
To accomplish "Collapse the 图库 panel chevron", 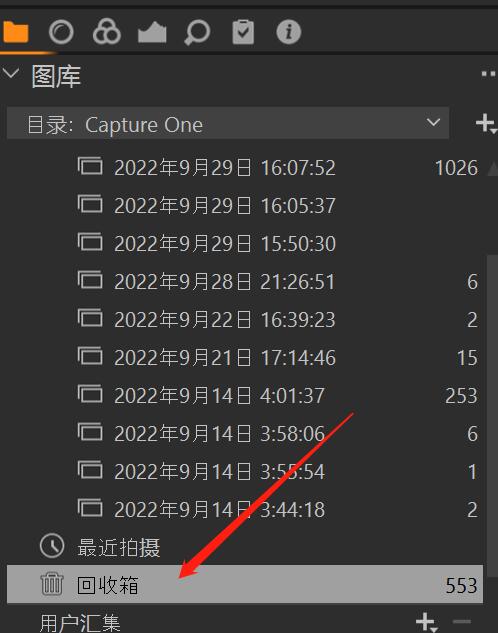I will 10,73.
